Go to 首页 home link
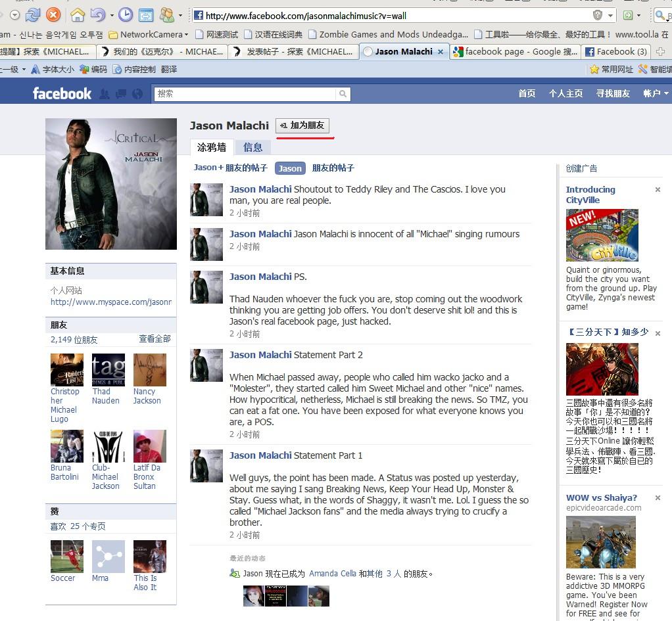The height and width of the screenshot is (621, 672). [527, 93]
